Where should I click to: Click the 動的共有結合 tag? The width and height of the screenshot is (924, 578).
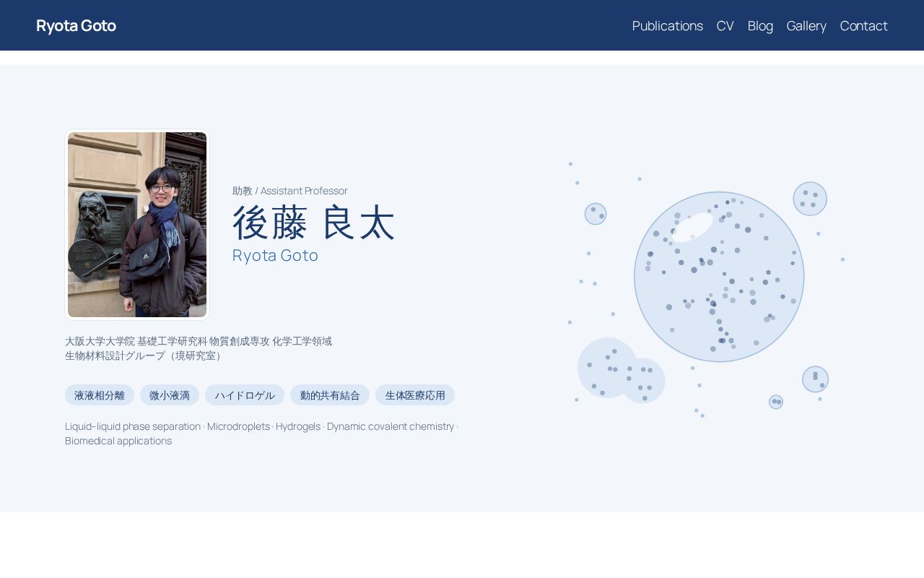pyautogui.click(x=330, y=395)
